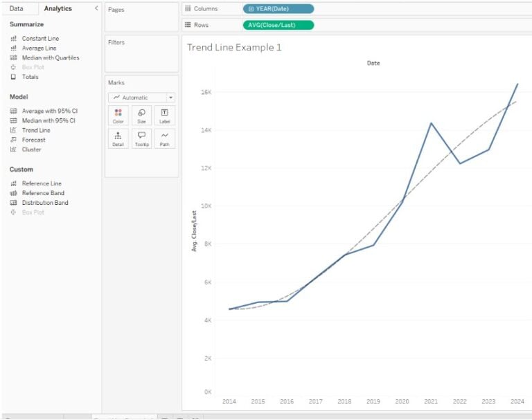Click Average with 95% CI option
Image resolution: width=532 pixels, height=420 pixels.
[49, 111]
